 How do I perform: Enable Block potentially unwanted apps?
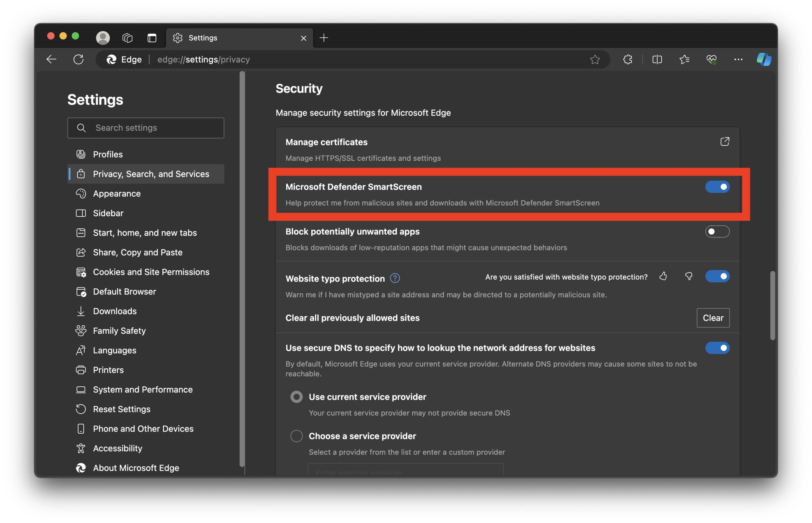click(x=717, y=232)
